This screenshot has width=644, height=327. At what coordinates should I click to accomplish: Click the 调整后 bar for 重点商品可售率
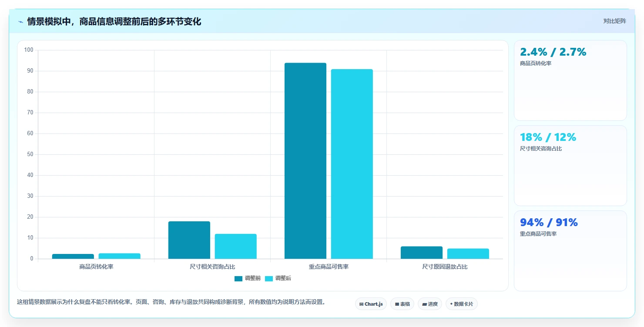pos(352,164)
